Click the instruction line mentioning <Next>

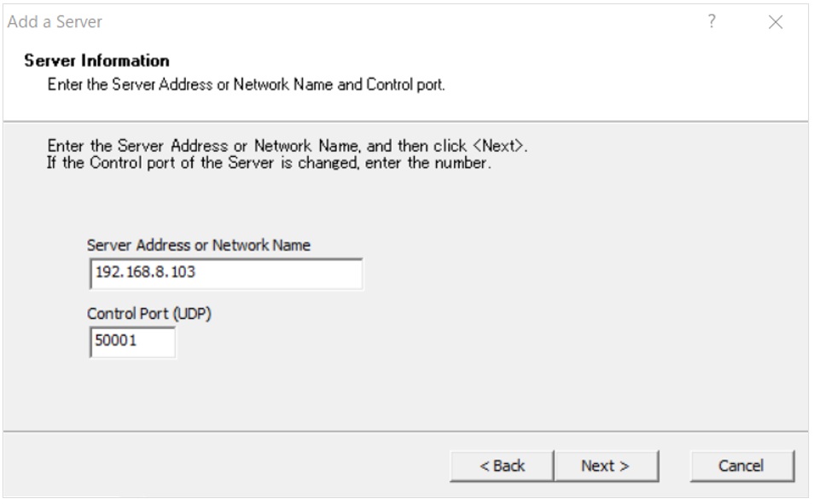287,146
